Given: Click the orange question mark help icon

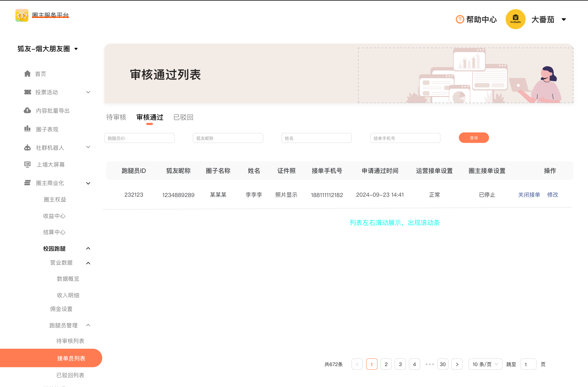Looking at the screenshot, I should (460, 19).
